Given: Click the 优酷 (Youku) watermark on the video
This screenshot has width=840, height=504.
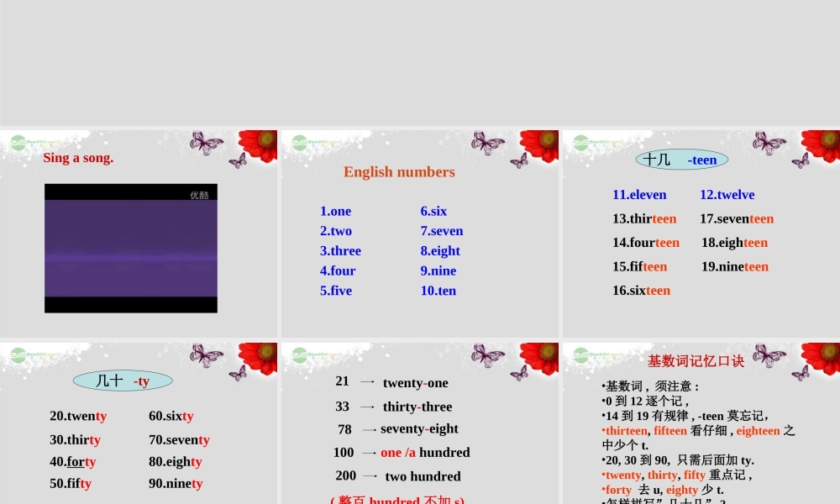Looking at the screenshot, I should point(200,192).
